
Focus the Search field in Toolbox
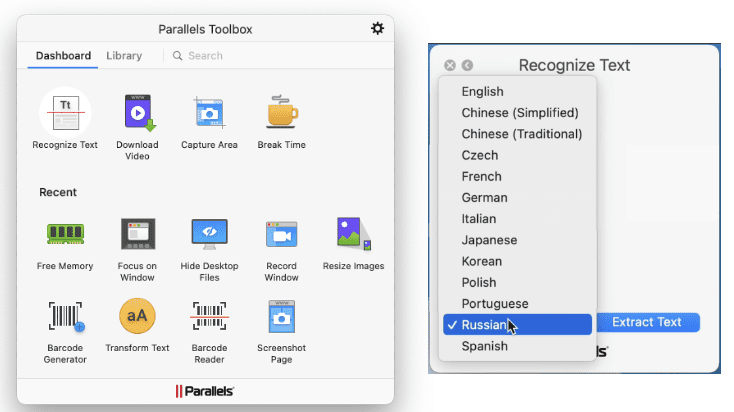pos(205,56)
